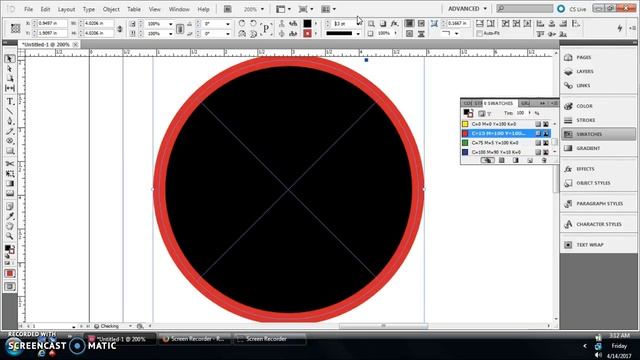Viewport: 640px width, 360px height.
Task: Select green swatch C=75 M=5 Y=100 K=0
Action: 507,142
